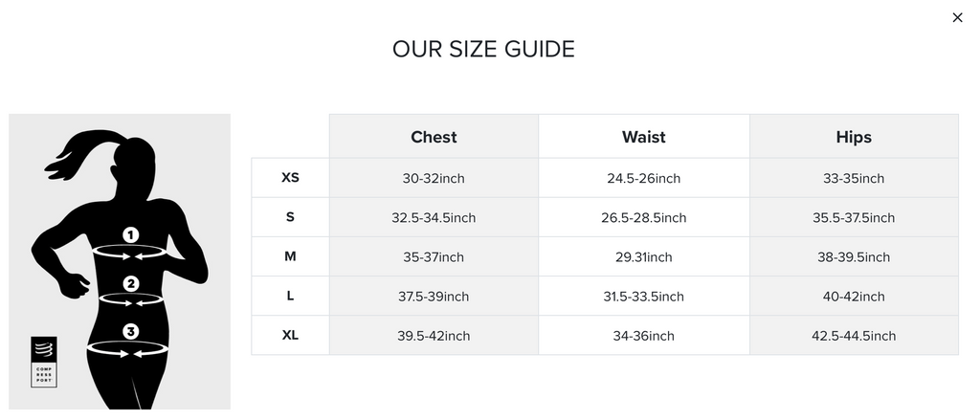Select the Hips column header

(x=854, y=137)
